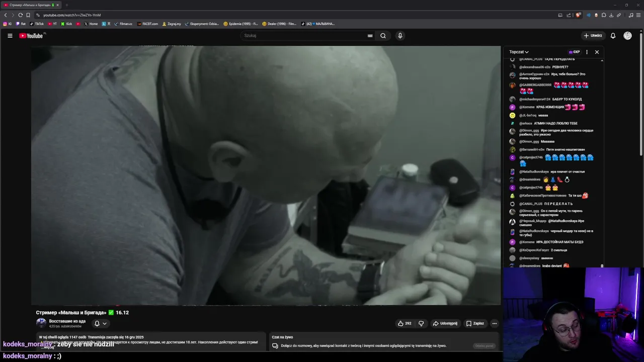Open the IG bookmark
The height and width of the screenshot is (362, 644).
point(8,24)
